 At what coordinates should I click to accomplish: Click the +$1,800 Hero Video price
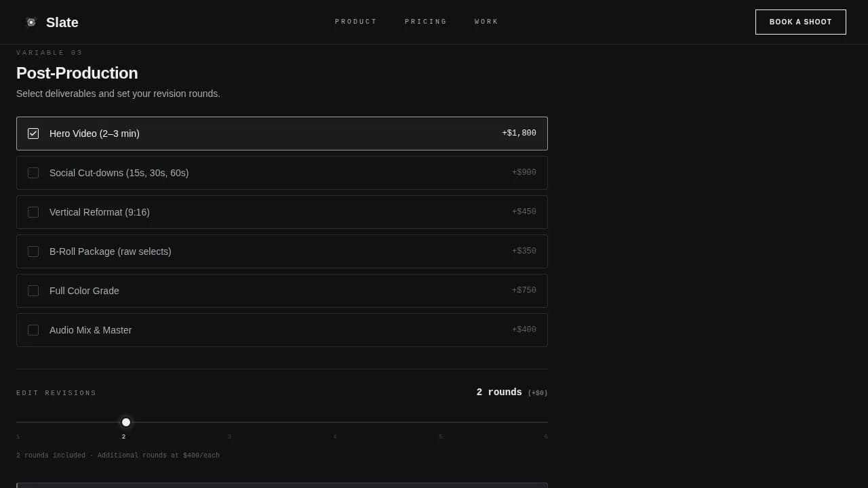[x=519, y=133]
